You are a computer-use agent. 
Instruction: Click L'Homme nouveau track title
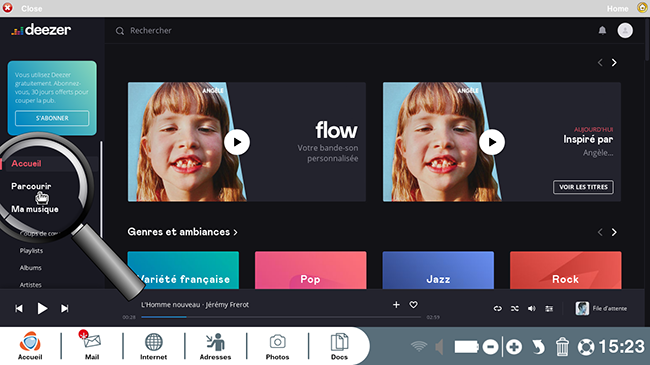point(170,305)
